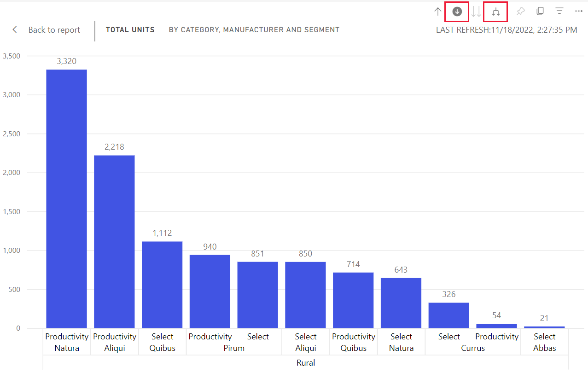Click the 851 data label
This screenshot has width=588, height=373.
pyautogui.click(x=258, y=254)
